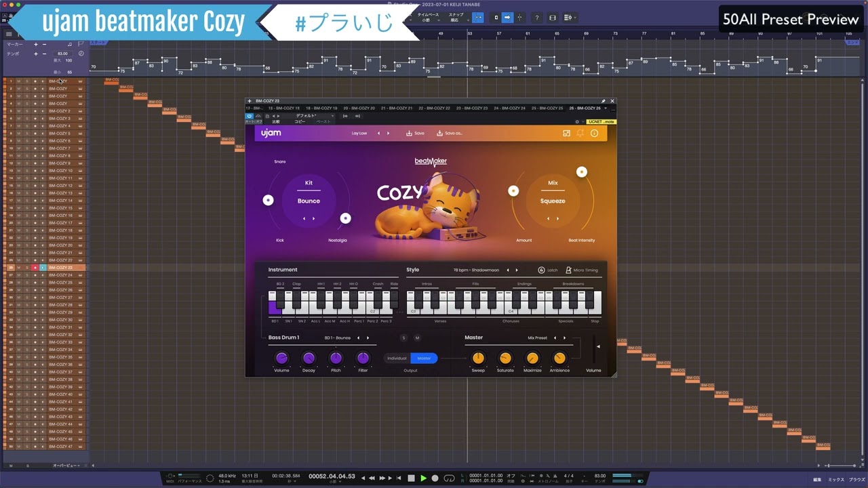Click the plus icon in plugin title bar
The width and height of the screenshot is (868, 488).
coord(250,101)
